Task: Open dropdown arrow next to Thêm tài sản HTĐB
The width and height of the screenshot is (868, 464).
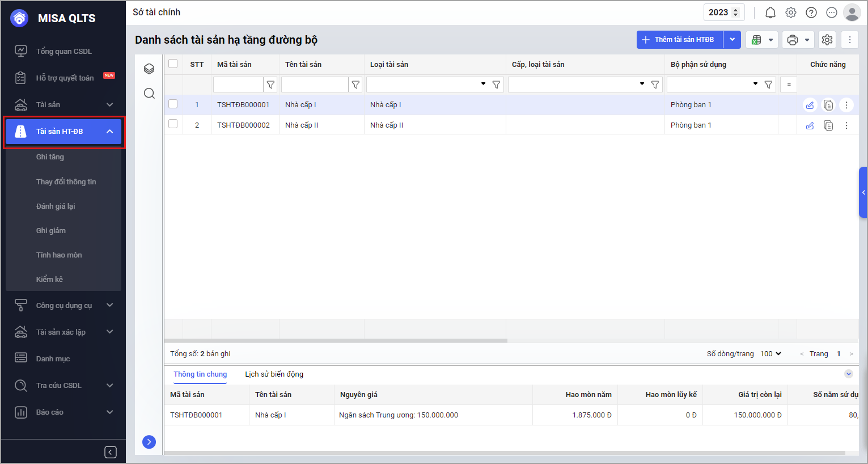Action: pyautogui.click(x=732, y=40)
